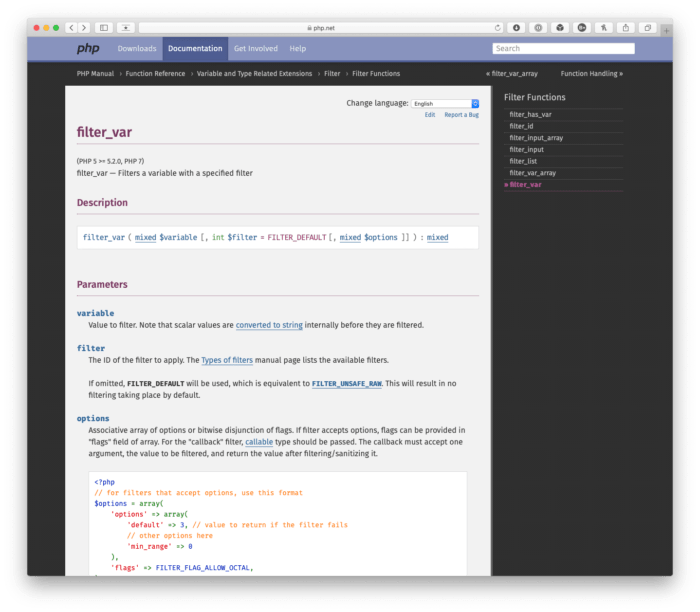Click the Search input field

(563, 48)
